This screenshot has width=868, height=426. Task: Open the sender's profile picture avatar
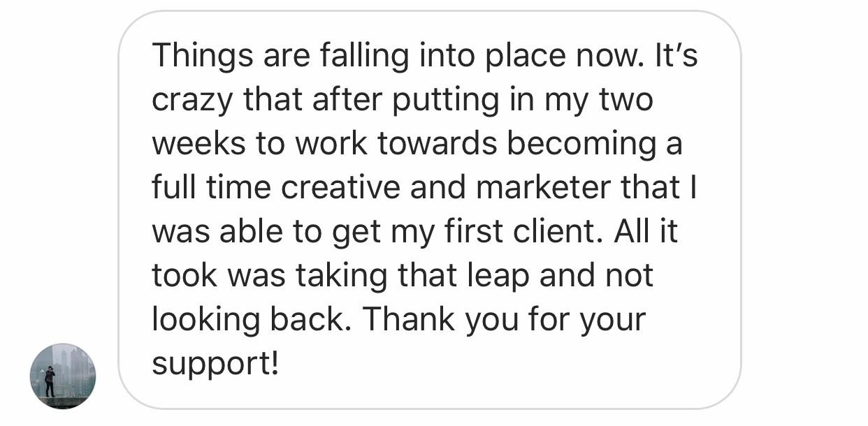point(63,376)
